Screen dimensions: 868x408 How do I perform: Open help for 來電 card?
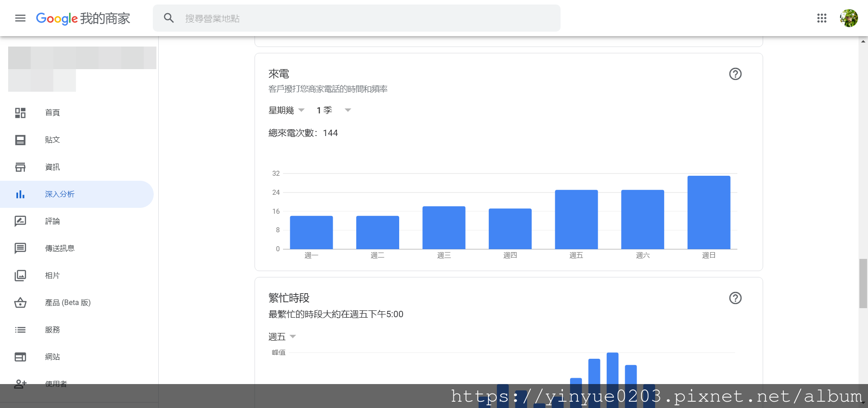pyautogui.click(x=736, y=74)
